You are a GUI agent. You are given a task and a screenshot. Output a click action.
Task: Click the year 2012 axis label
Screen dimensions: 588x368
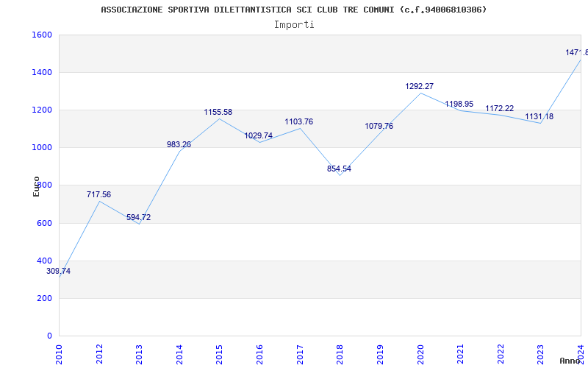(99, 355)
